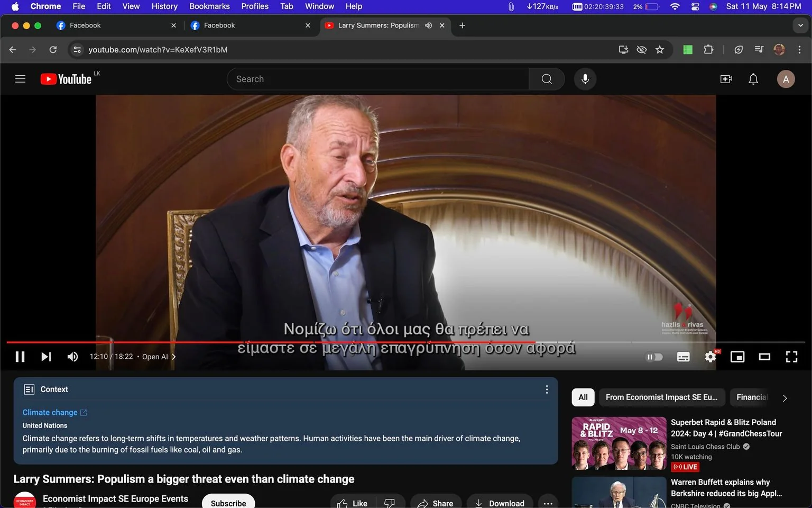Reload the current page
The height and width of the screenshot is (508, 812).
pyautogui.click(x=53, y=50)
